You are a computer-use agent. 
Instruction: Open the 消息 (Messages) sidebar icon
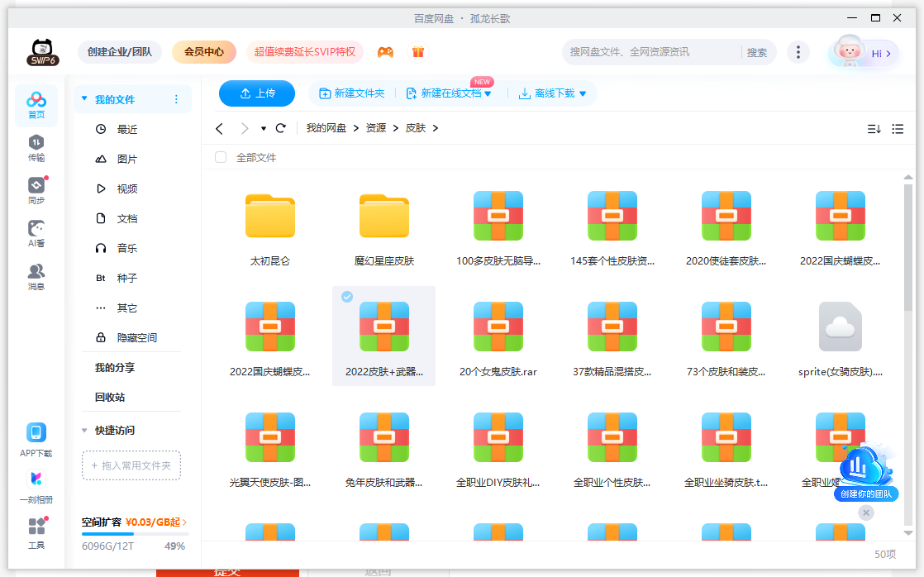pos(36,276)
